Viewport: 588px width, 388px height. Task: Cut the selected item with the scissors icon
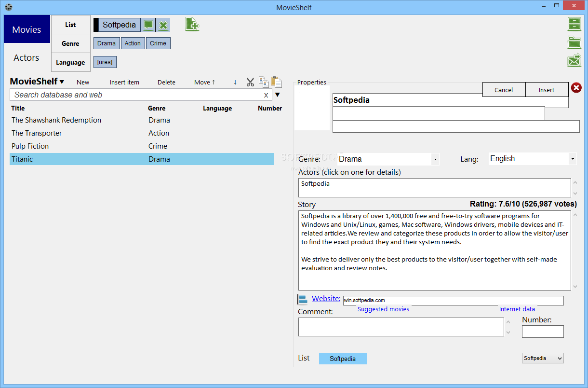tap(250, 82)
